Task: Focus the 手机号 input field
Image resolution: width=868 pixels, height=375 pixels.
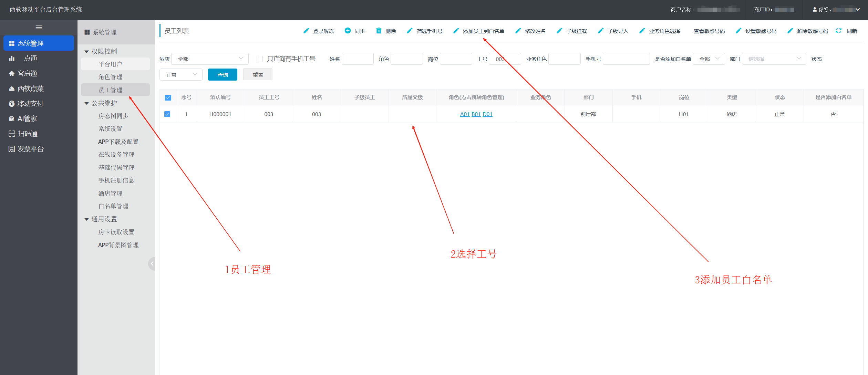Action: [626, 59]
